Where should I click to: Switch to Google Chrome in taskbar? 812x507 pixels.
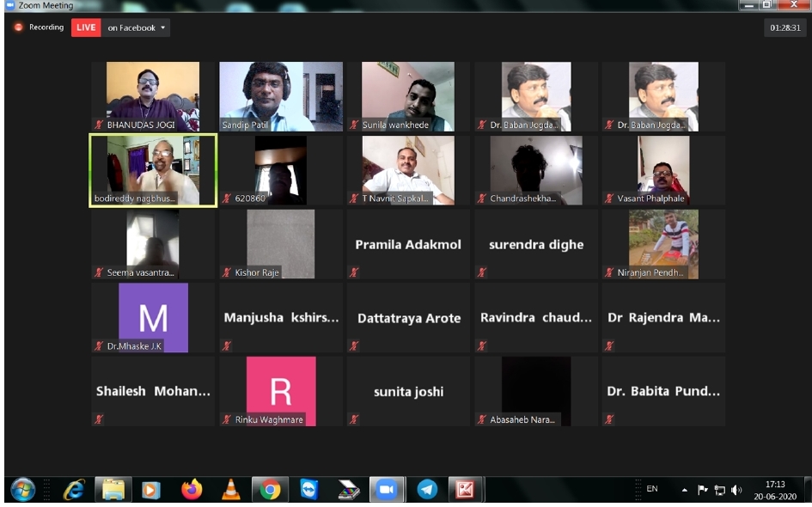coord(271,490)
